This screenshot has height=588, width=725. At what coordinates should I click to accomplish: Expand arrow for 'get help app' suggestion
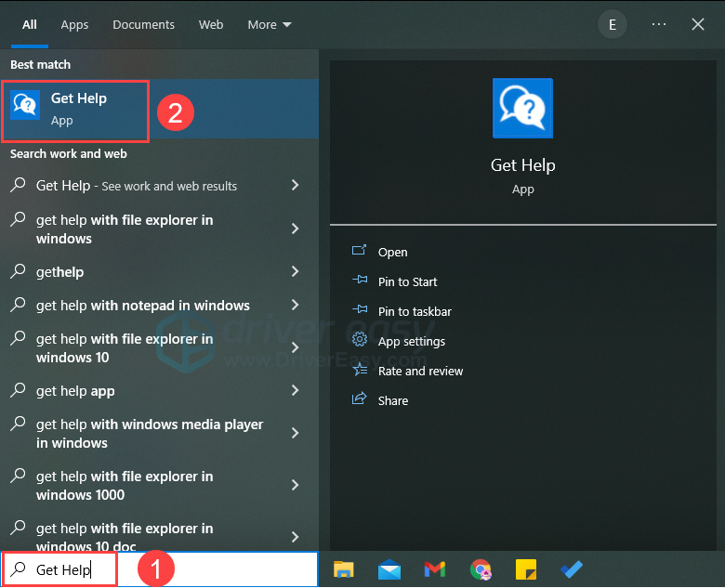pyautogui.click(x=295, y=391)
